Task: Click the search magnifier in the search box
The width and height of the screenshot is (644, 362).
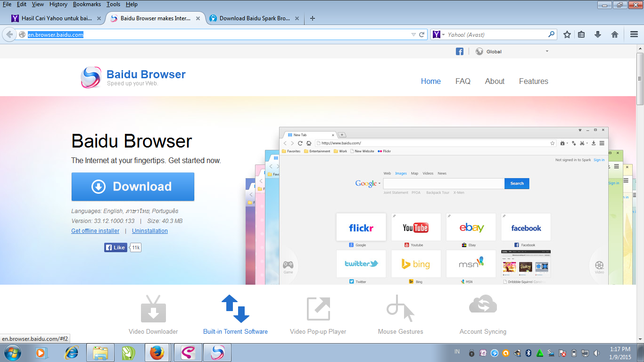Action: click(551, 34)
